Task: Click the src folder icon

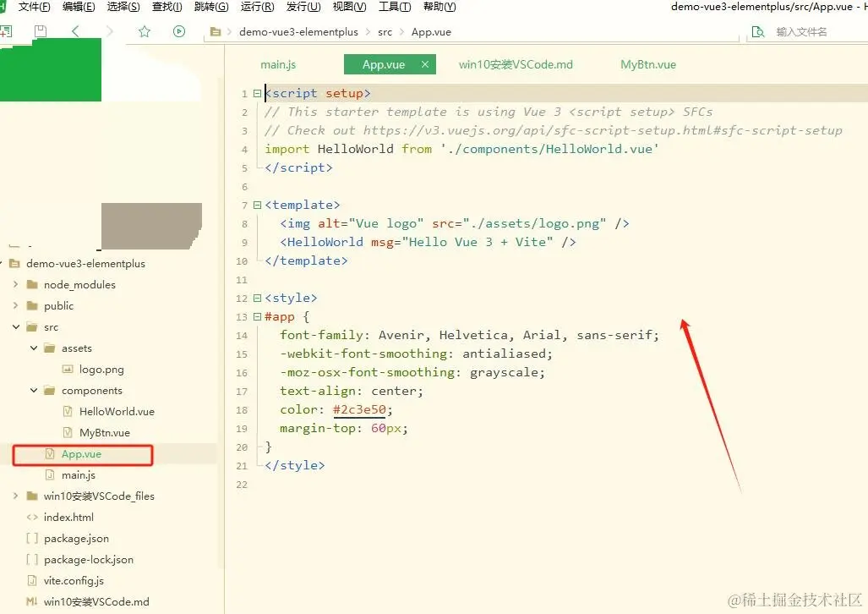Action: [32, 327]
